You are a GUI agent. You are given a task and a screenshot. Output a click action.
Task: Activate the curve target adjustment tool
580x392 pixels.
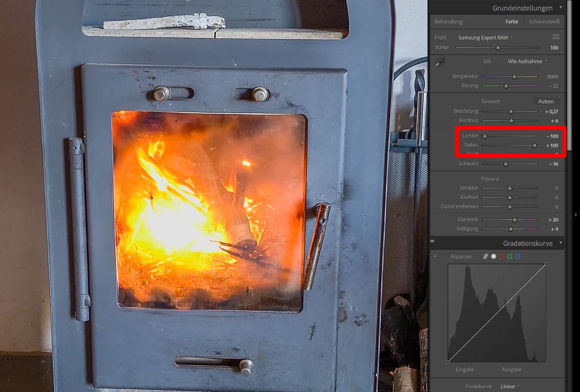(435, 256)
